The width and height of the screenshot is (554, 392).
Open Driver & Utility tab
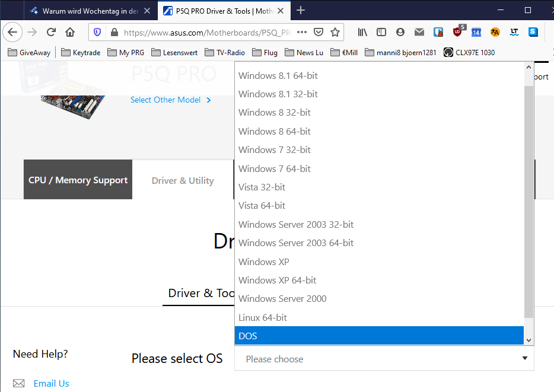coord(183,180)
